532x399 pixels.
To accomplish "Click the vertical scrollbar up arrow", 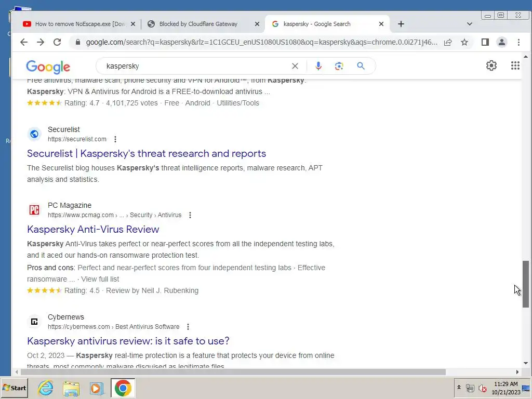I will pos(526,57).
